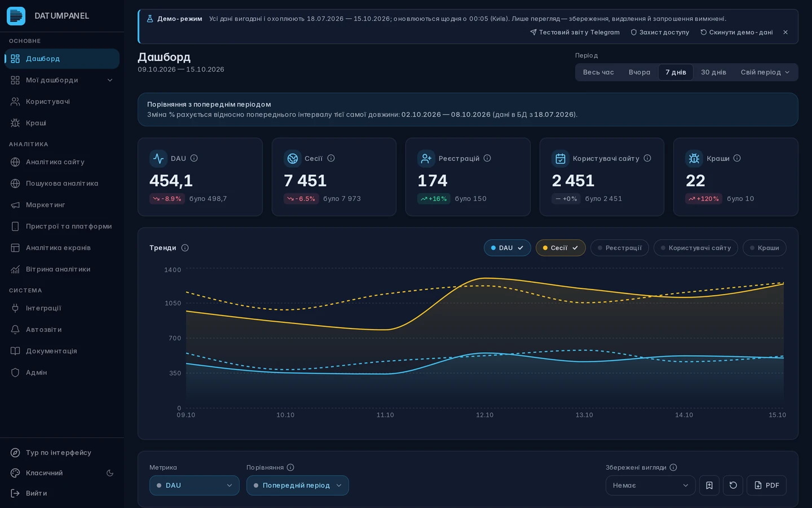Viewport: 812px width, 508px height.
Task: Select the 30 днів period tab
Action: 713,72
